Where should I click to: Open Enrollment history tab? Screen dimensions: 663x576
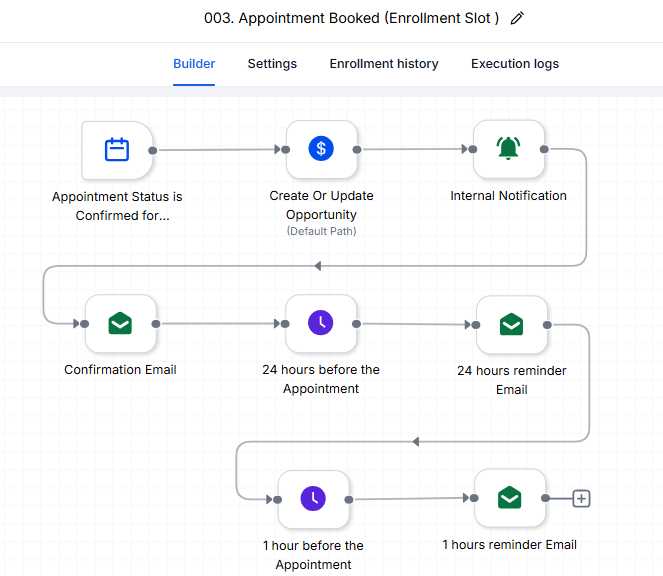coord(384,63)
